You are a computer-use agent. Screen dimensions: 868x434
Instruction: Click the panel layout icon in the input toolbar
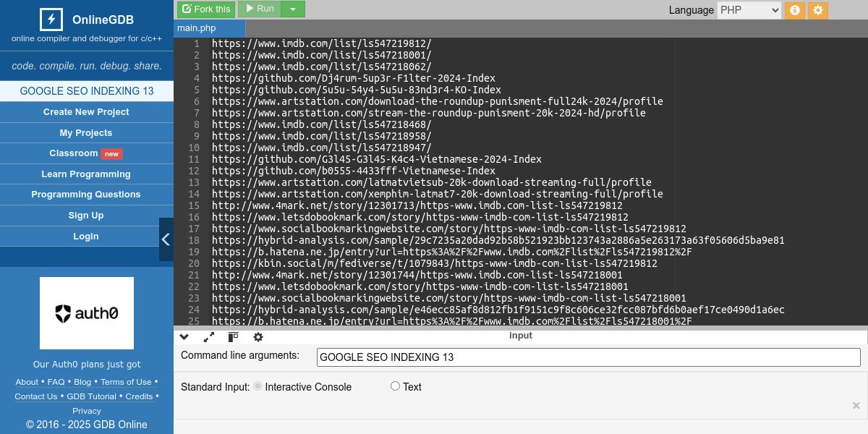point(233,337)
